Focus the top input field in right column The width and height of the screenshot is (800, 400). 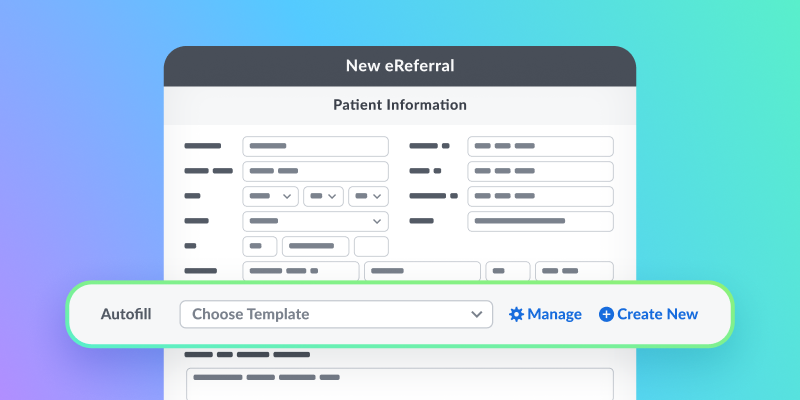pyautogui.click(x=540, y=146)
